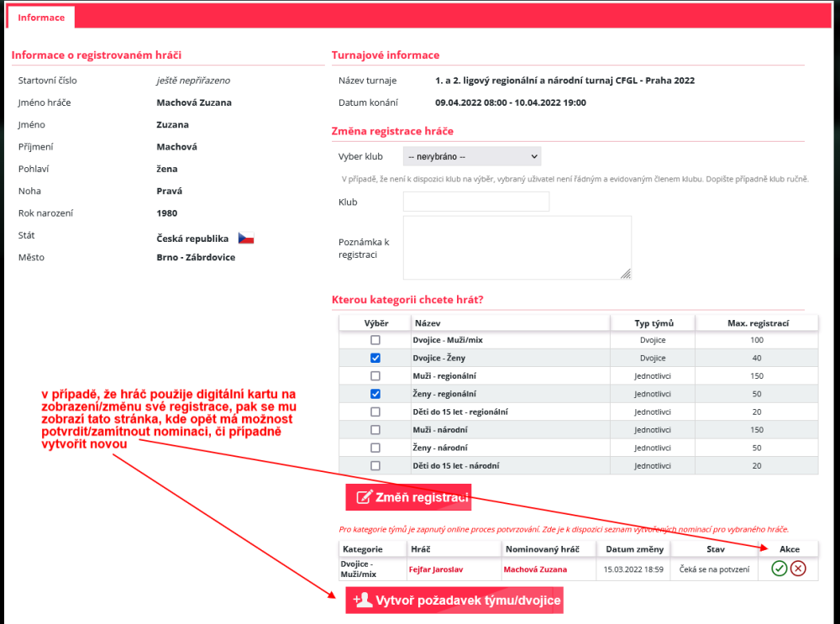Click the tournament date range text

point(510,102)
